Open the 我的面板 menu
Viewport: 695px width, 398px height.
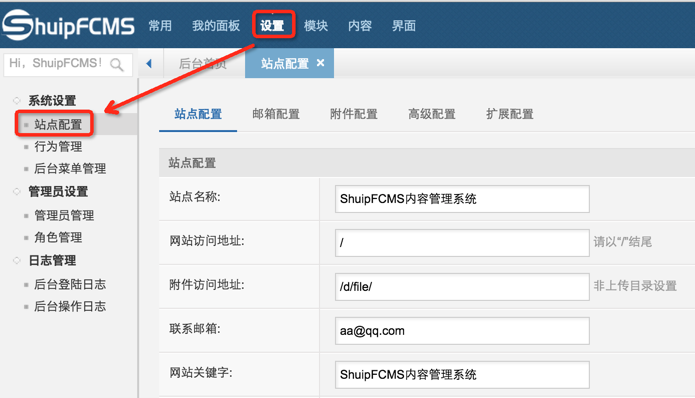(216, 25)
